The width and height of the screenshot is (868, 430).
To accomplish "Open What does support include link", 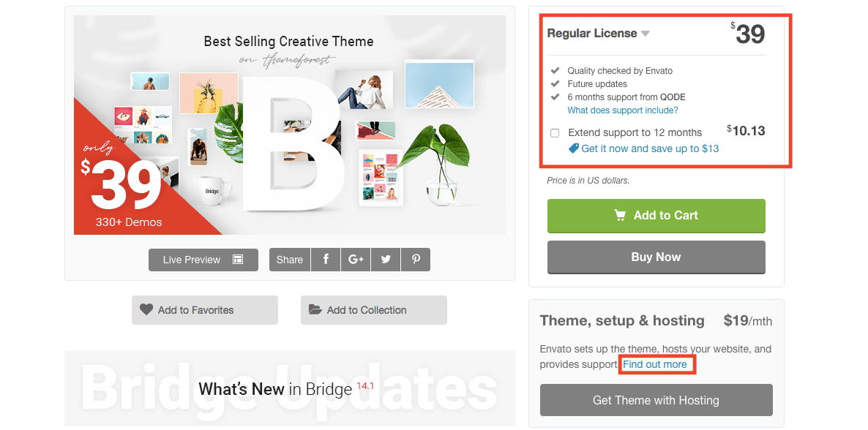I will click(x=623, y=110).
